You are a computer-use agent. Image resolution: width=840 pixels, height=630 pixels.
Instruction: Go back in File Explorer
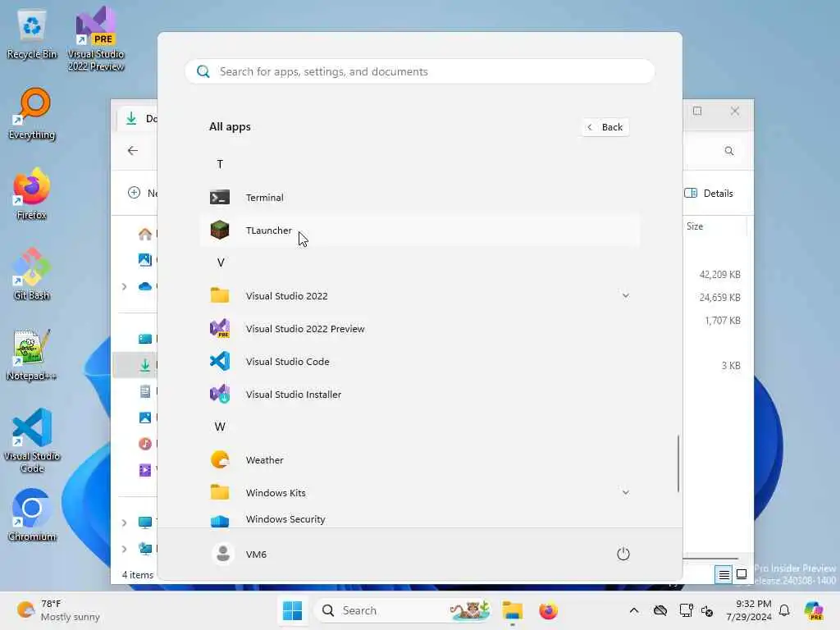133,151
